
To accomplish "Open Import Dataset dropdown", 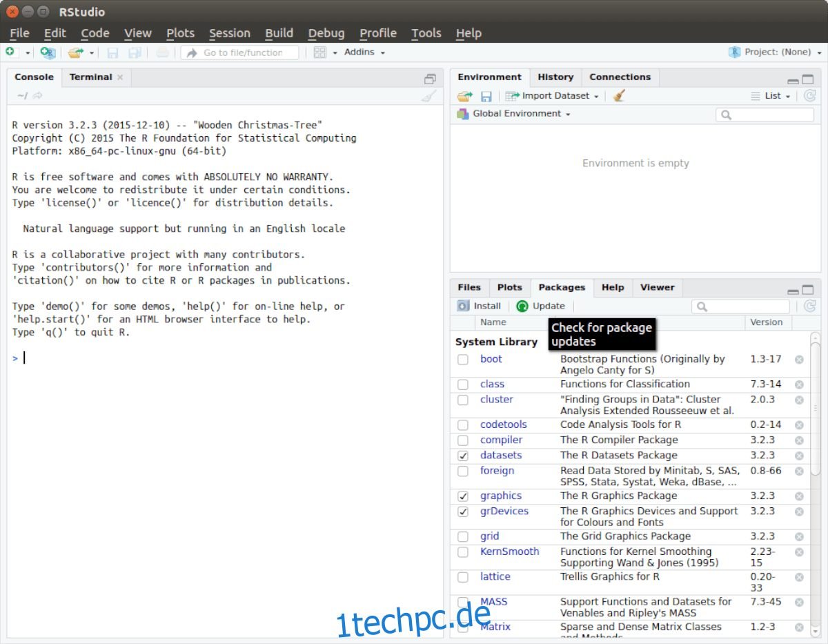I will [x=552, y=96].
